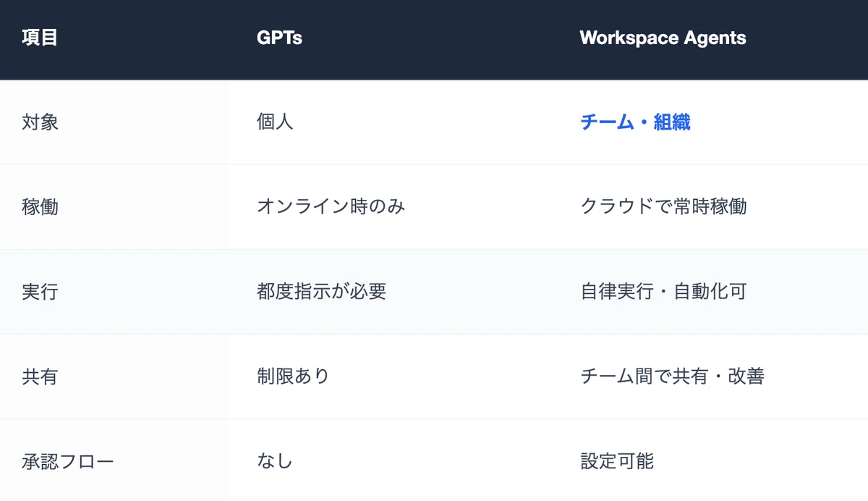Screen dimensions: 868x501
Task: Click the Workspace Agents column header
Action: tap(663, 38)
